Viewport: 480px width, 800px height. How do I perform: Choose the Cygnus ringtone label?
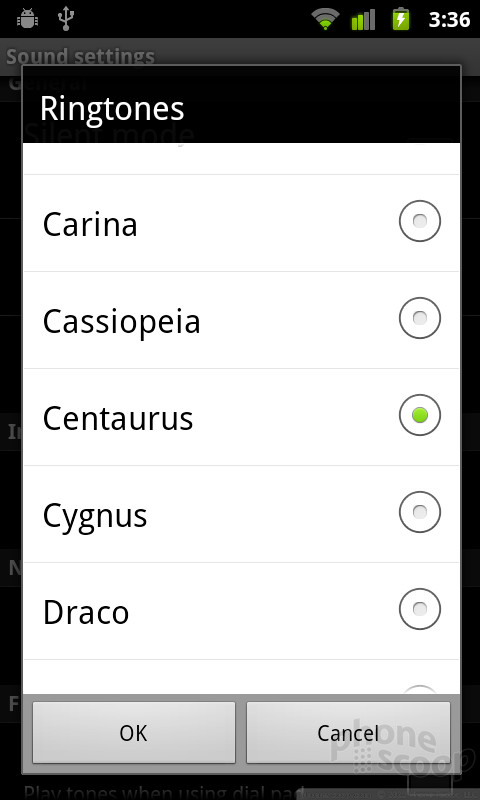click(95, 516)
